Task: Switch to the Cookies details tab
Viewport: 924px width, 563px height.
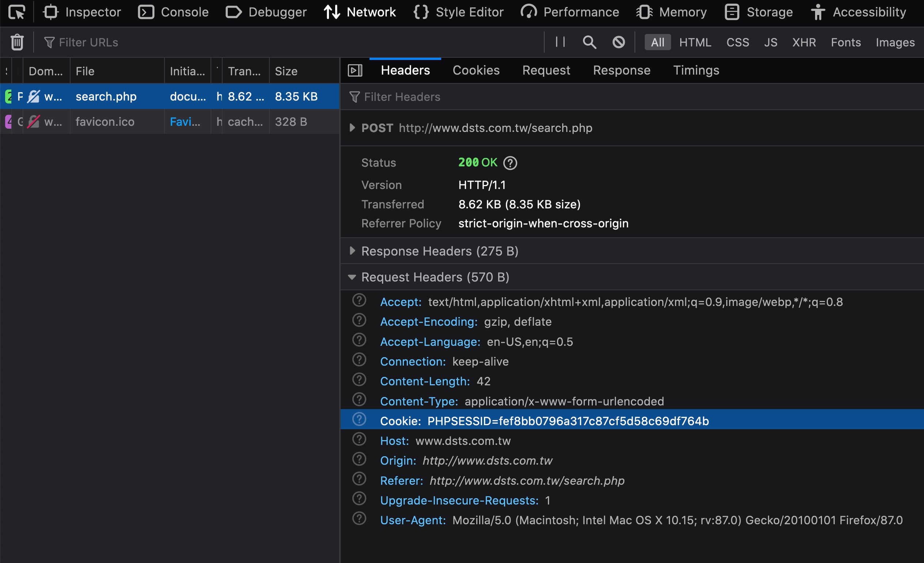Action: coord(476,71)
